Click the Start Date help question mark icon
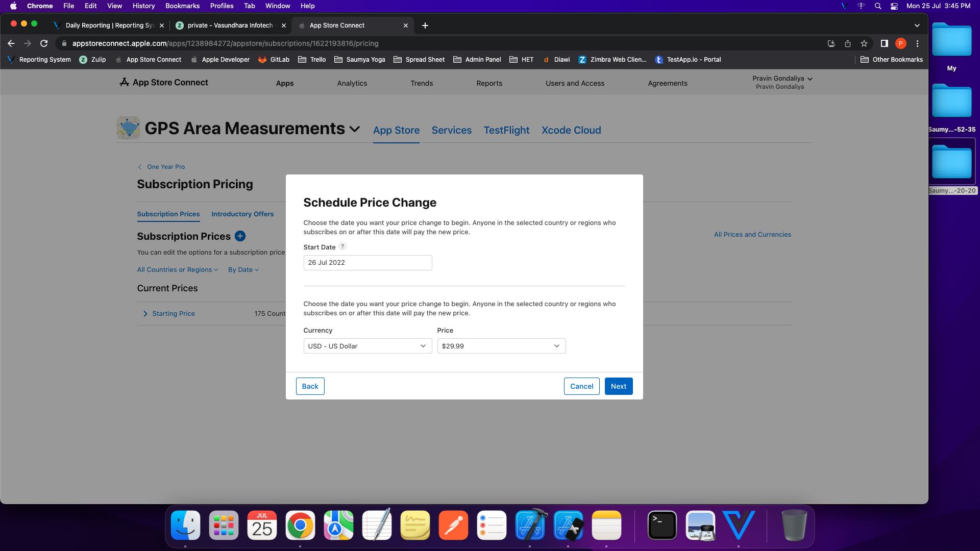The image size is (980, 551). (343, 246)
